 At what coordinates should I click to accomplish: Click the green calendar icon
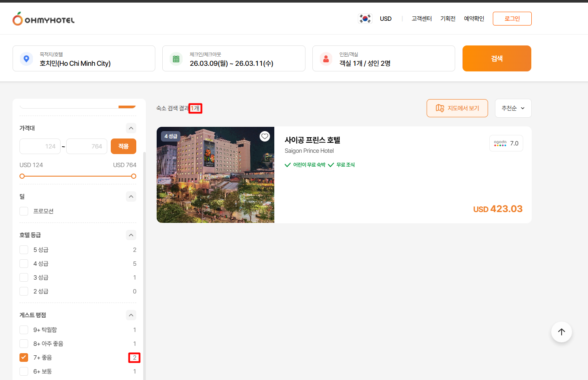tap(176, 59)
